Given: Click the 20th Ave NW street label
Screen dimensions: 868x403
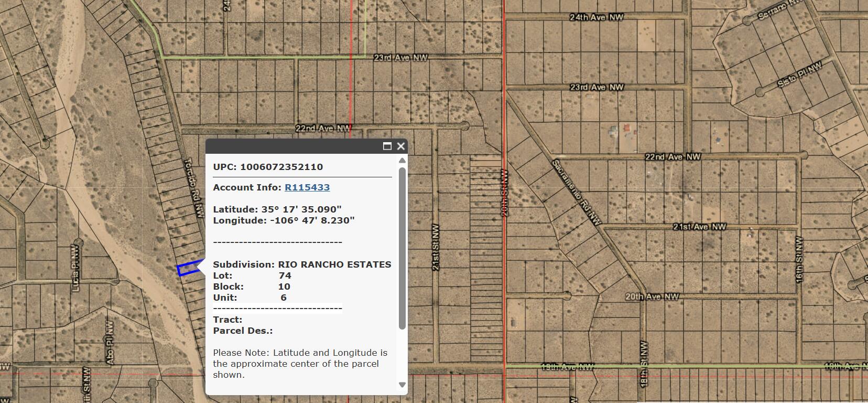Looking at the screenshot, I should pos(652,296).
